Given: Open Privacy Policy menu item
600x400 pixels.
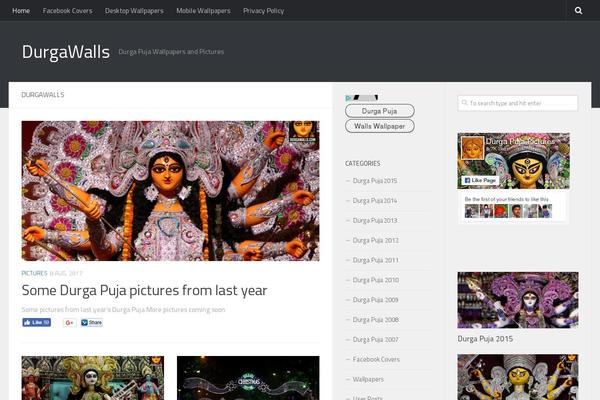Looking at the screenshot, I should [264, 11].
